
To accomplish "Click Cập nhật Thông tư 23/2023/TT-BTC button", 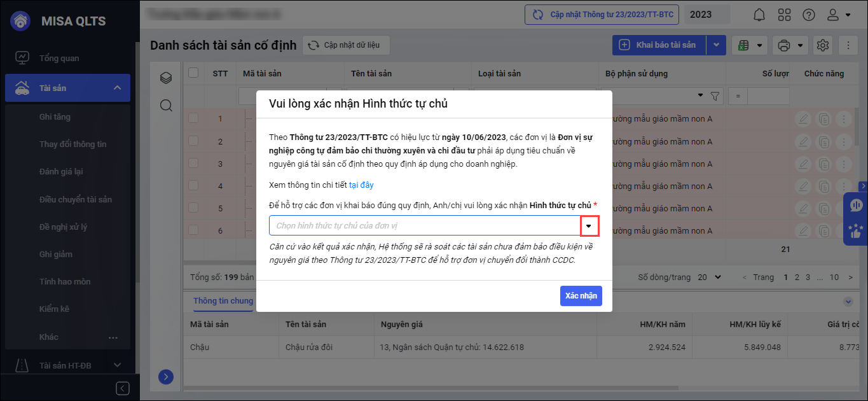I will point(602,15).
